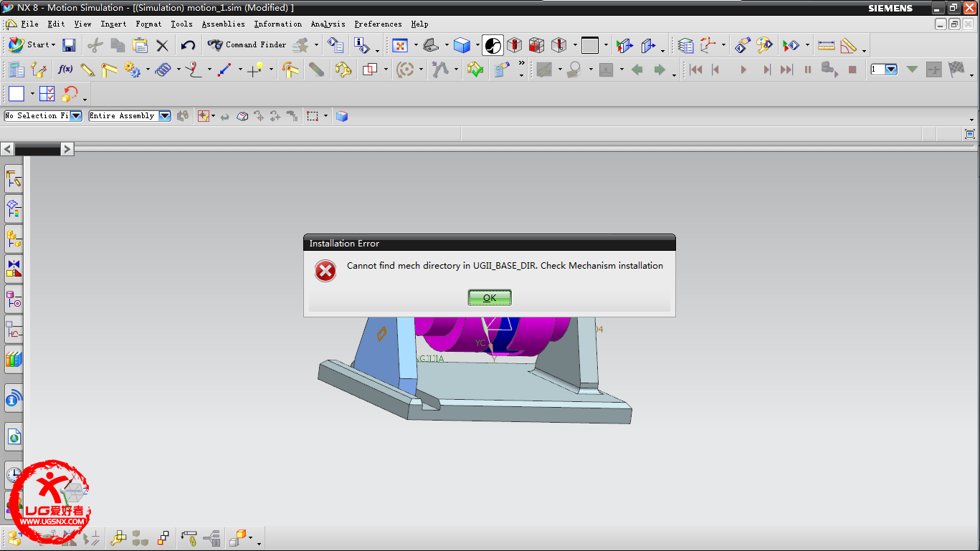
Task: Click the animation Stop square button
Action: click(852, 70)
